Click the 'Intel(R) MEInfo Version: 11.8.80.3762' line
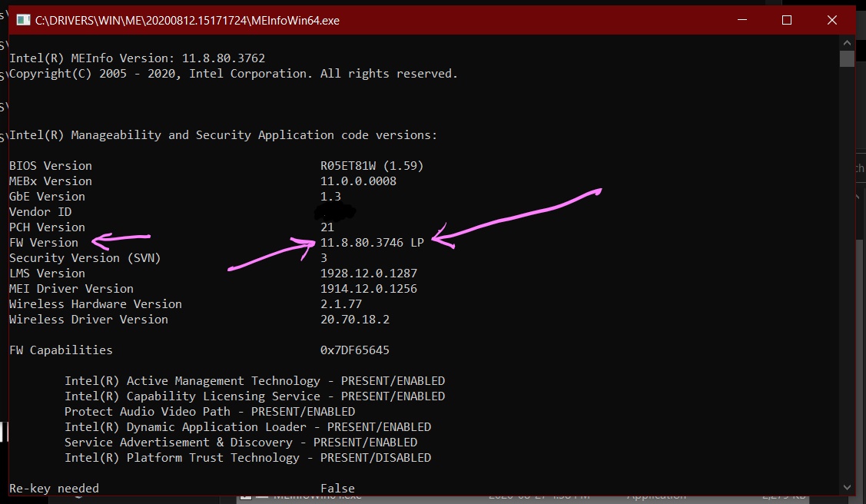The width and height of the screenshot is (866, 504). 137,58
